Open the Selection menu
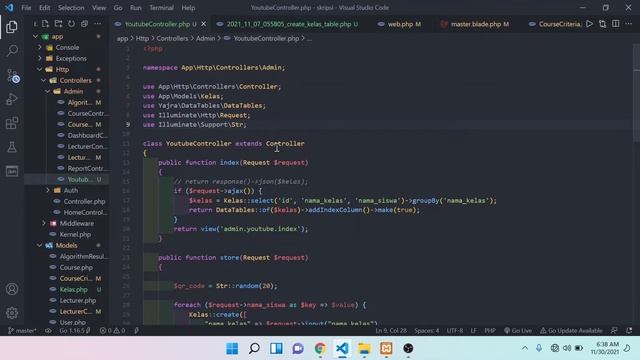This screenshot has height=360, width=640. 71,8
